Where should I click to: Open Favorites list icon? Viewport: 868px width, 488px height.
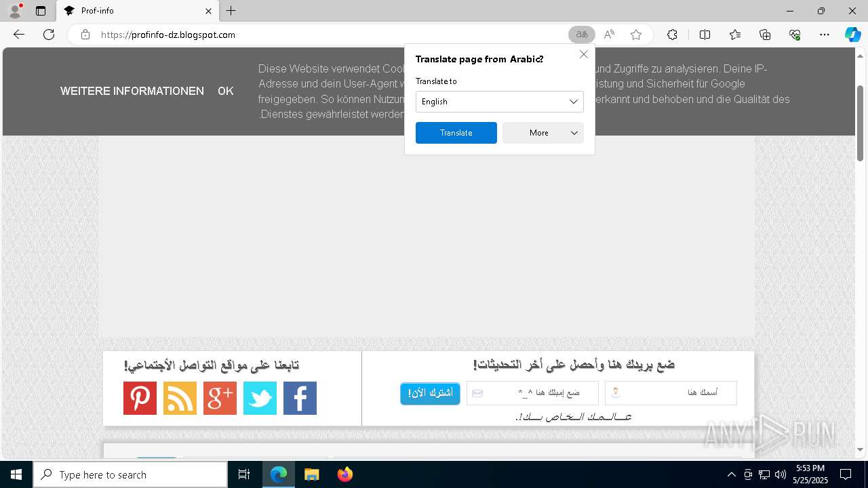[x=735, y=35]
